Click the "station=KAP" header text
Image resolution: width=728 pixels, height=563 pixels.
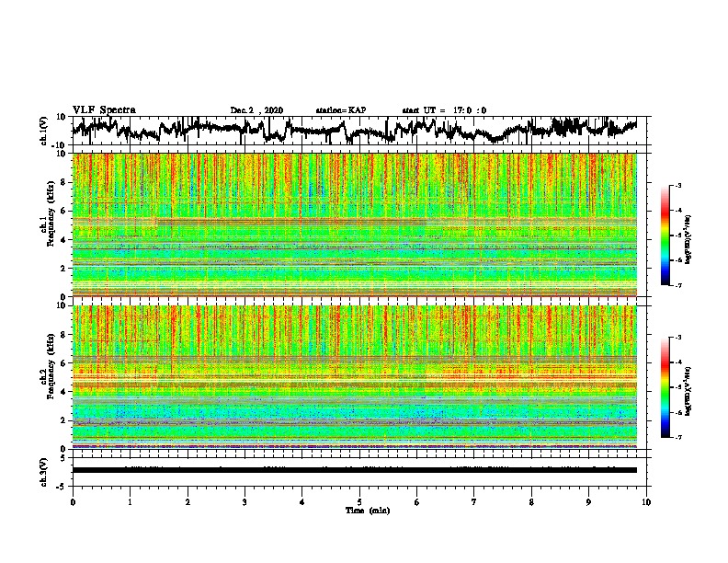341,110
